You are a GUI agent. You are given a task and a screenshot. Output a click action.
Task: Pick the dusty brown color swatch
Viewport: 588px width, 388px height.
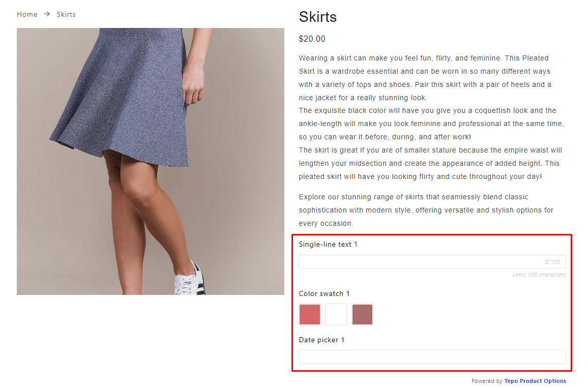(x=362, y=314)
